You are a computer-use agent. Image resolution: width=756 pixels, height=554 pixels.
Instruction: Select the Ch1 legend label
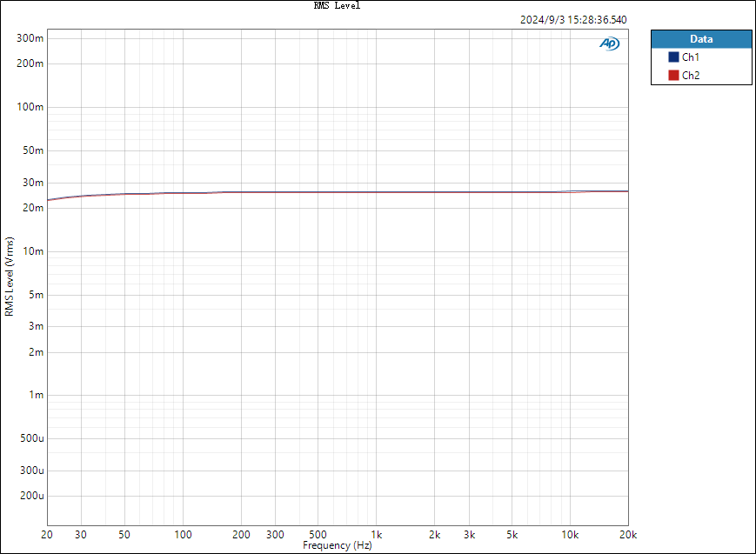691,57
